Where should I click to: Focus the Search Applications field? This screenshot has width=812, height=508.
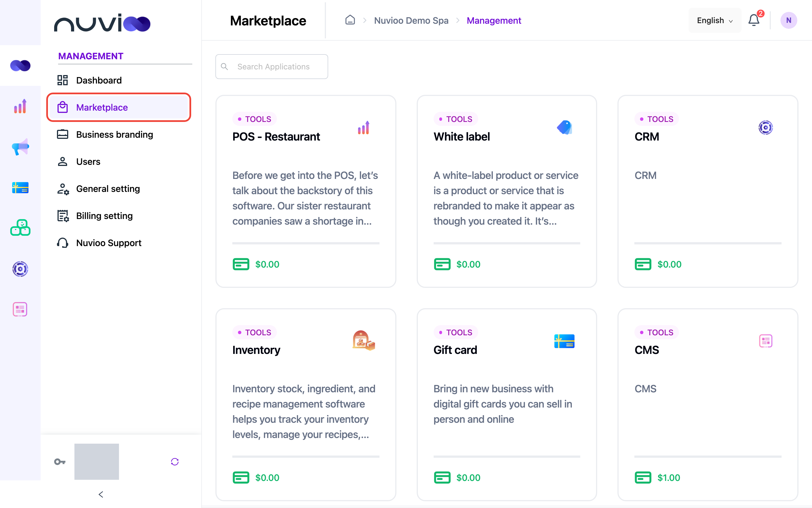[272, 67]
